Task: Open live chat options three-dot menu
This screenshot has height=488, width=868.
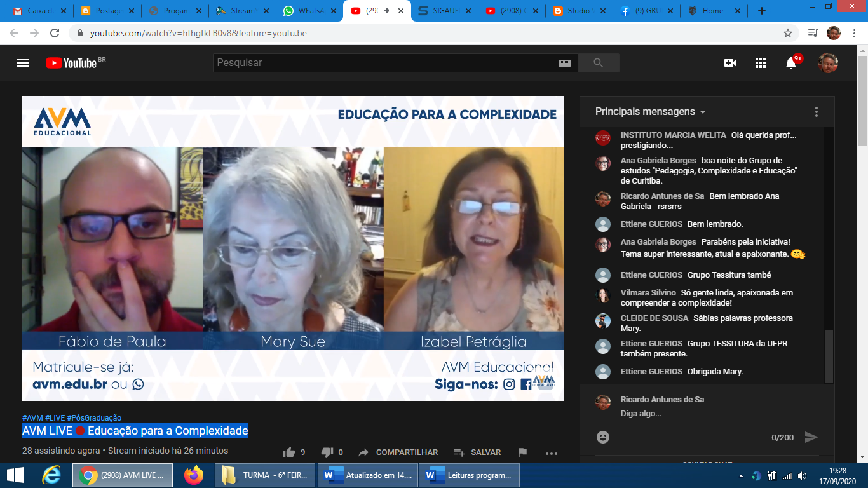Action: (817, 112)
